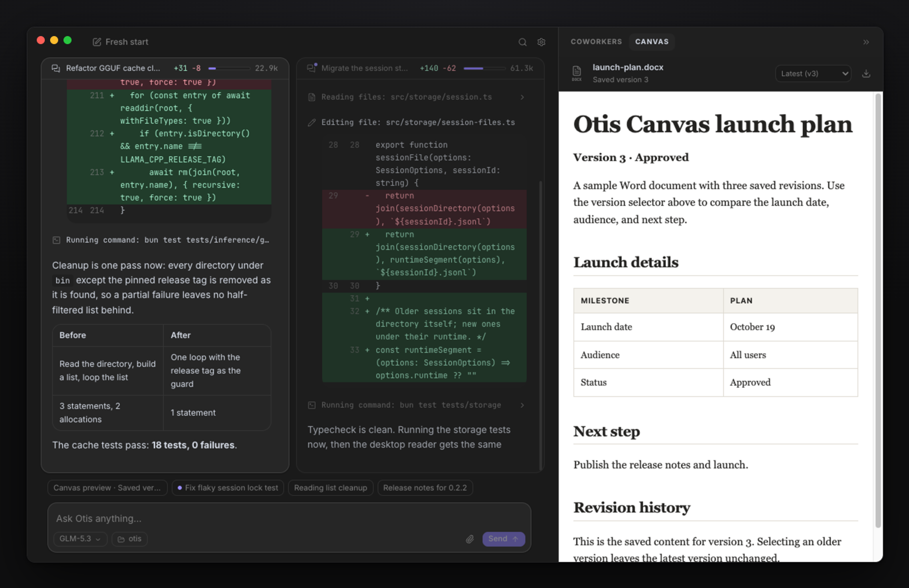This screenshot has height=588, width=909.
Task: Click the Migrate session context usage bar
Action: [484, 68]
